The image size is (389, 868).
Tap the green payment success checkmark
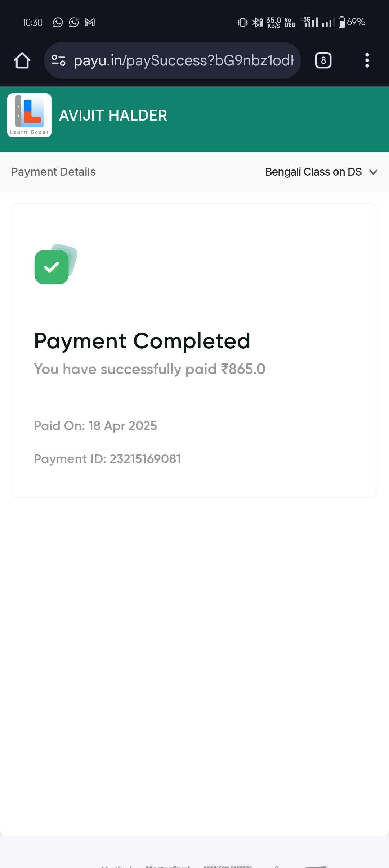coord(52,267)
